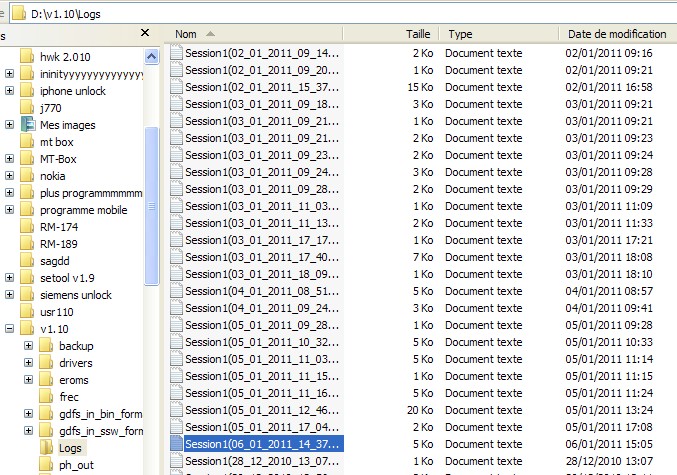Click the D:\v1.10\Logs address field
Viewport: 677px width, 475px height.
tap(345, 13)
